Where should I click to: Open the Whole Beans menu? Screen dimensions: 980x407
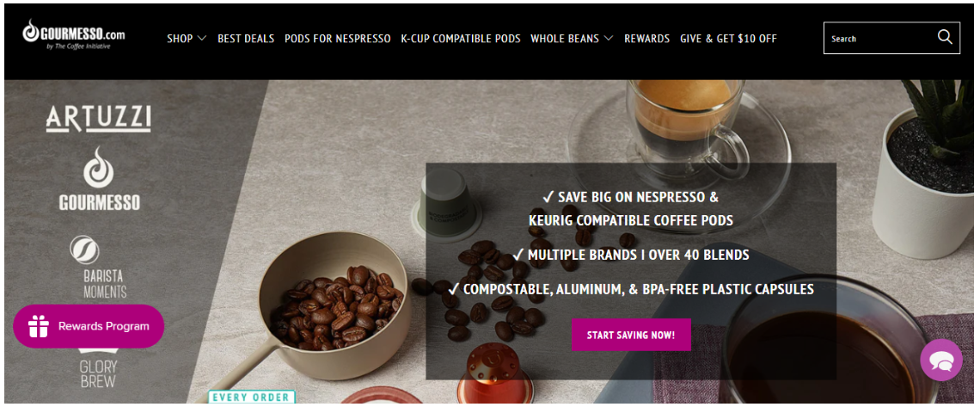[x=565, y=39]
